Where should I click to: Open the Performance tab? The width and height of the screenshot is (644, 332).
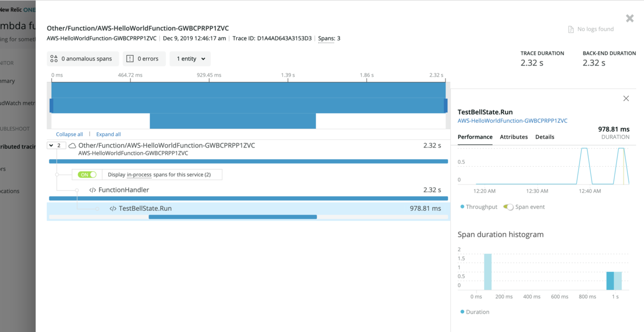tap(475, 137)
